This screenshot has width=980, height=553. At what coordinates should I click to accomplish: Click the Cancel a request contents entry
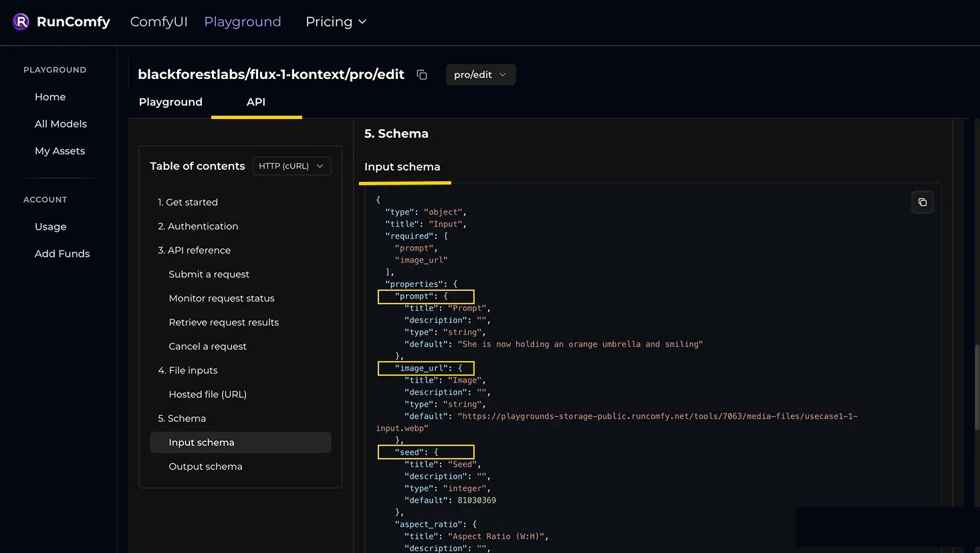[209, 346]
